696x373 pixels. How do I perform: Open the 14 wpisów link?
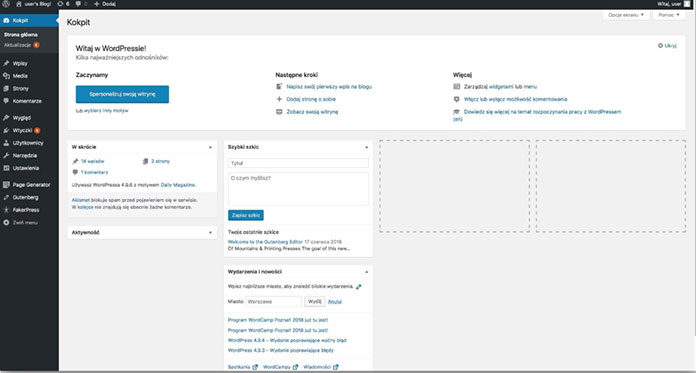[x=92, y=161]
